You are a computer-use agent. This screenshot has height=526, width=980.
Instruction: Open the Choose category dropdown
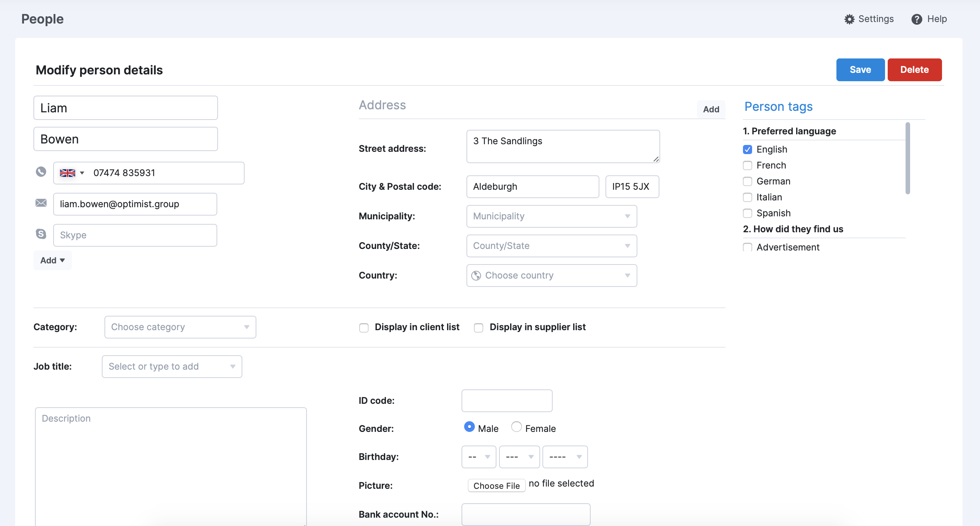180,327
